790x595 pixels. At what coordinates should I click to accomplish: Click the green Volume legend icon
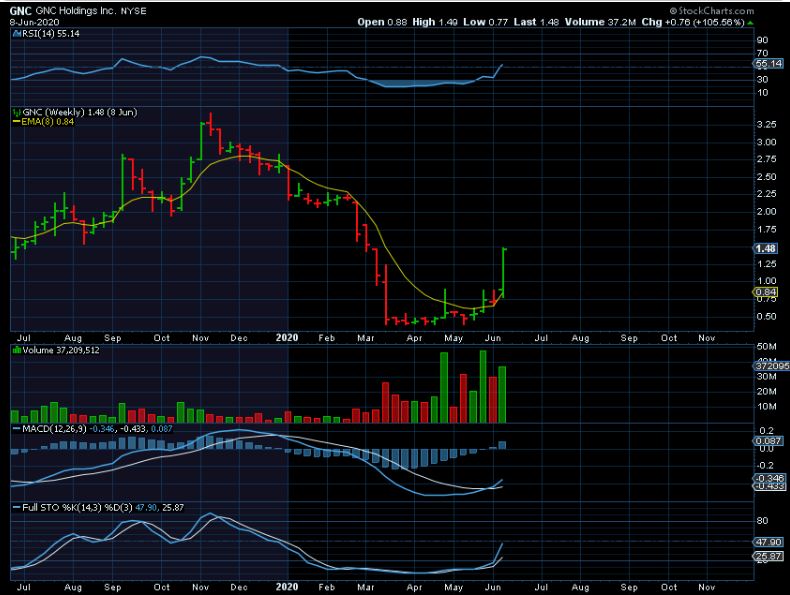13,351
